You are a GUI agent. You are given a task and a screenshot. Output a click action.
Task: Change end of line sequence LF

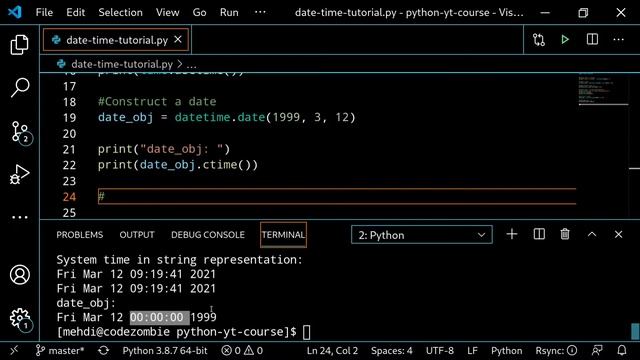point(472,351)
